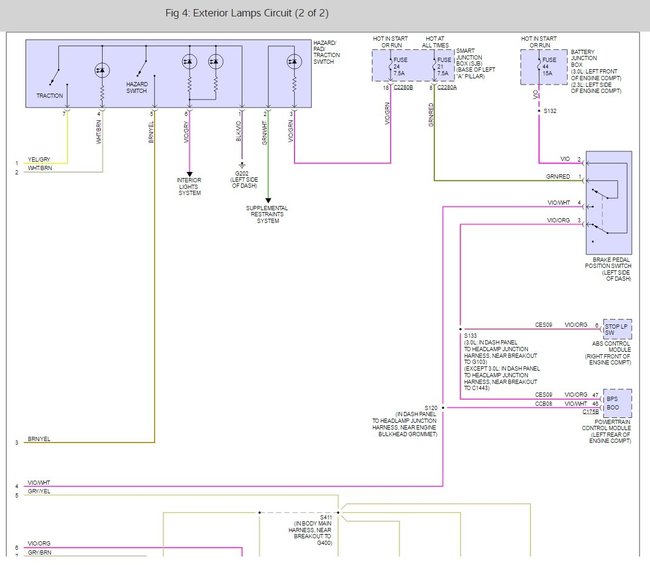This screenshot has height=565, width=650.
Task: Click the traction switch contact symbol
Action: pos(55,77)
